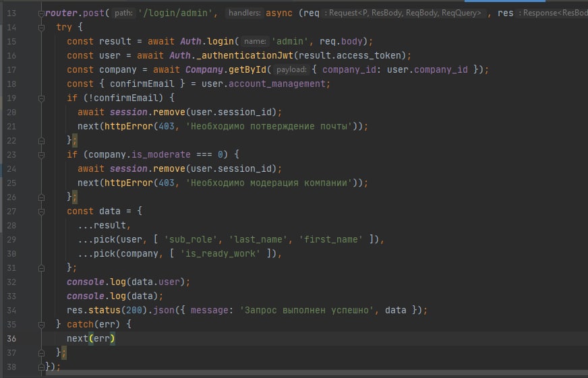Viewport: 588px width, 378px height.
Task: Collapse the catch block fold marker on line 35
Action: point(41,324)
